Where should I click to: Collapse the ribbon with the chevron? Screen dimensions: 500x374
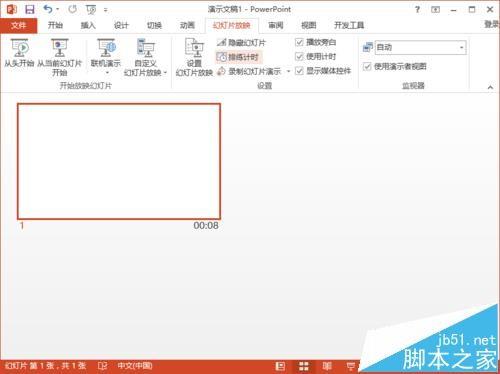pos(490,87)
